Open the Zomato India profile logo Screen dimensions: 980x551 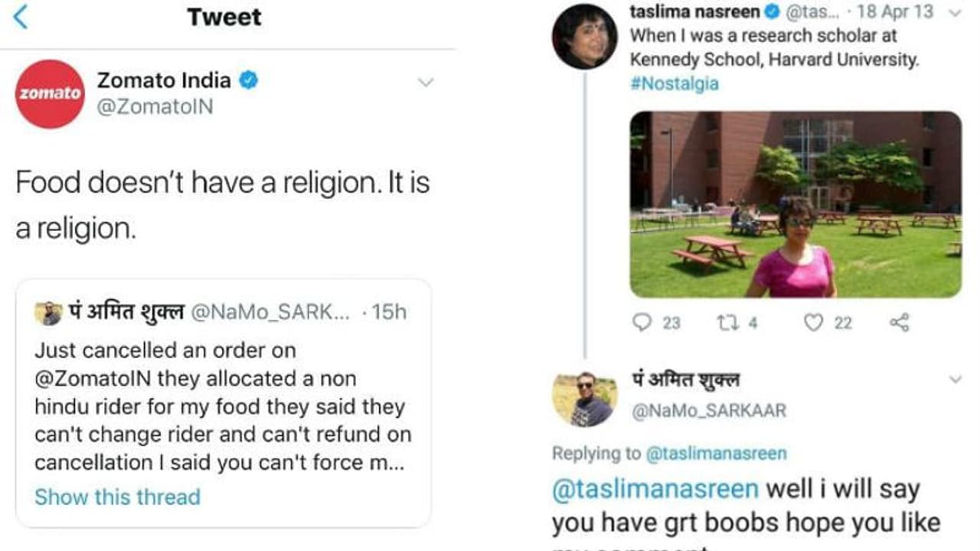51,93
